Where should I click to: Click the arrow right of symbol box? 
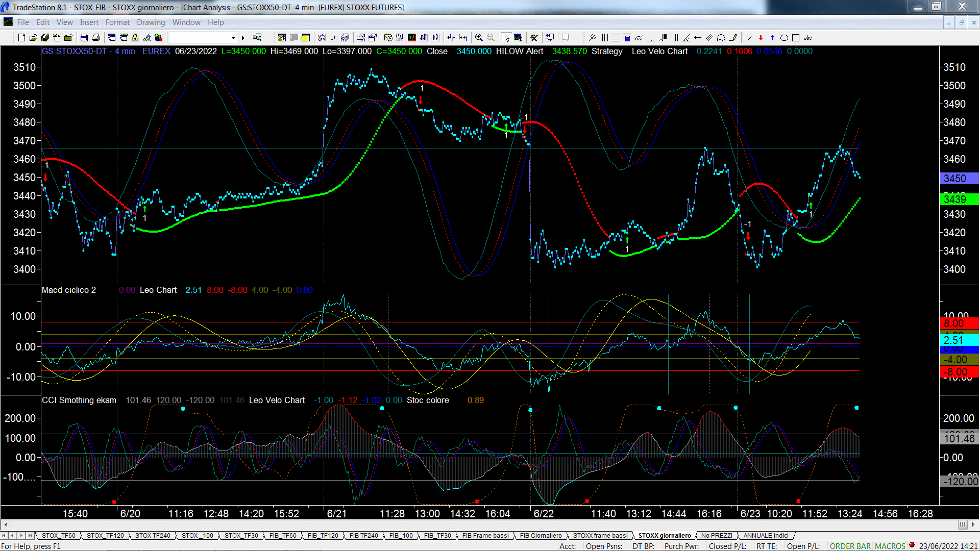(243, 38)
